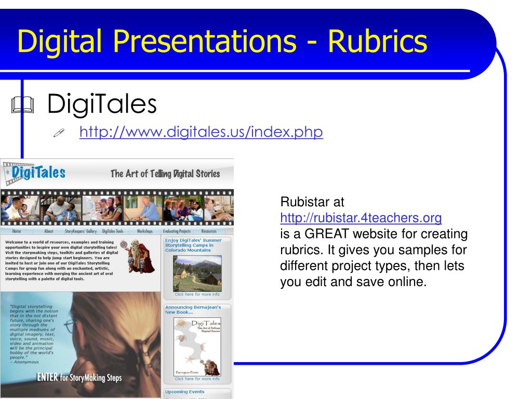Screen dimensions: 532x399
Task: Click the 'Upcoming Events' heading
Action: (x=184, y=392)
